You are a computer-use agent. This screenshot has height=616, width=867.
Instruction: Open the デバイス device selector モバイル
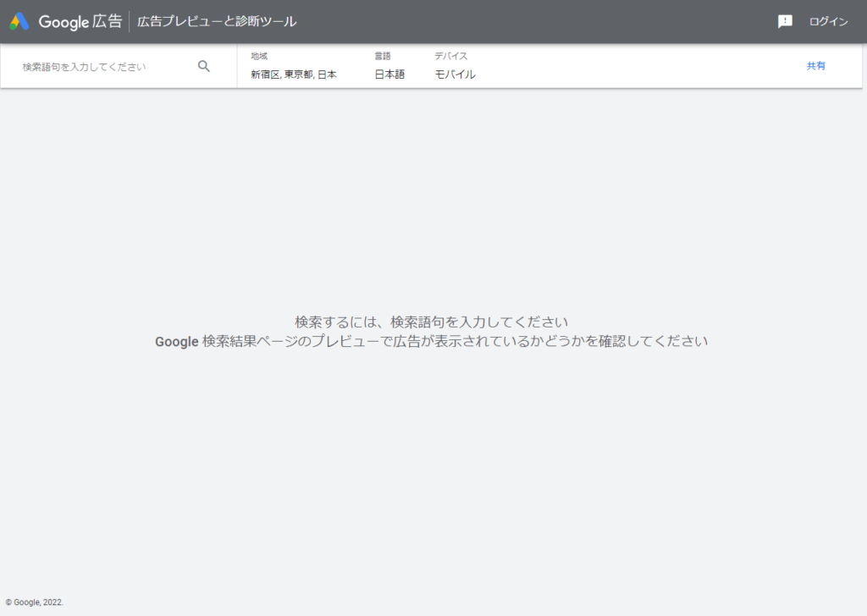click(455, 66)
